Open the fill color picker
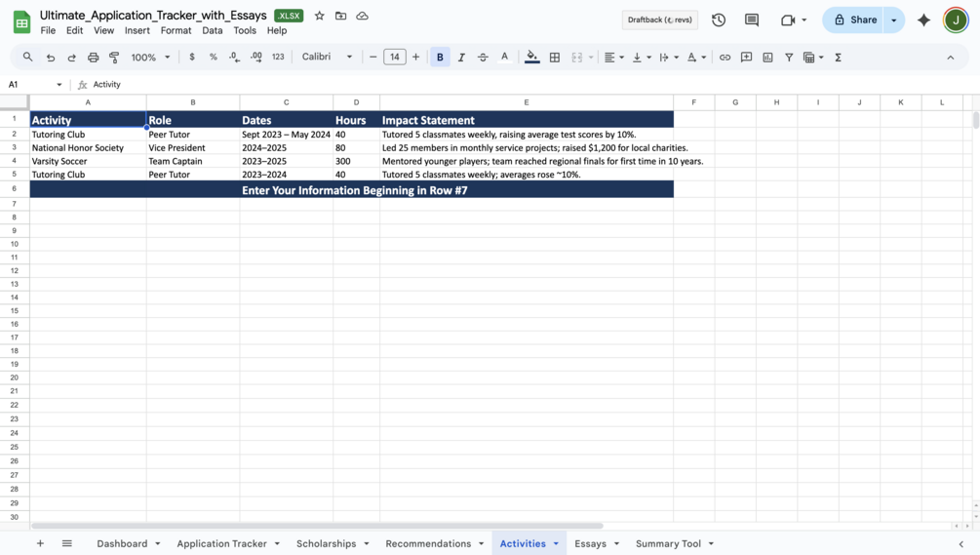 pyautogui.click(x=531, y=57)
